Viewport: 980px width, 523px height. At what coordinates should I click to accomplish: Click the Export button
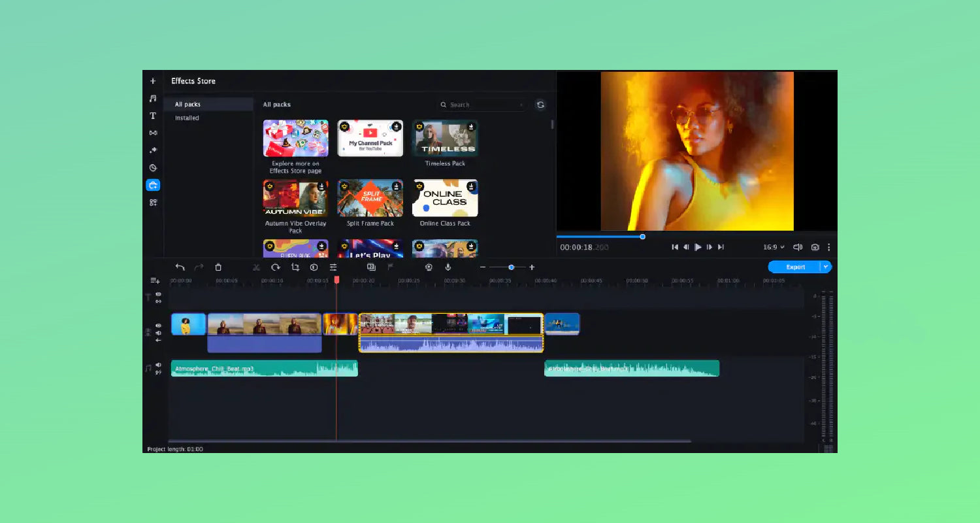tap(795, 267)
